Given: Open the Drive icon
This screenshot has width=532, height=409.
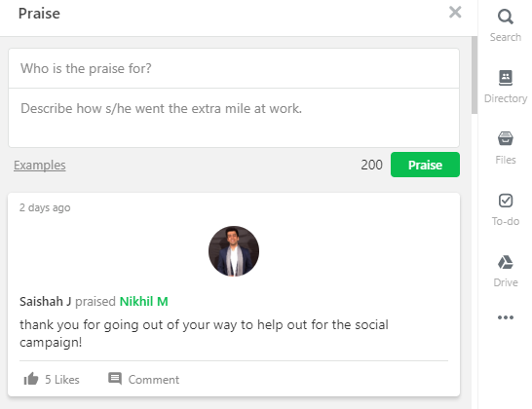Looking at the screenshot, I should pos(505,262).
